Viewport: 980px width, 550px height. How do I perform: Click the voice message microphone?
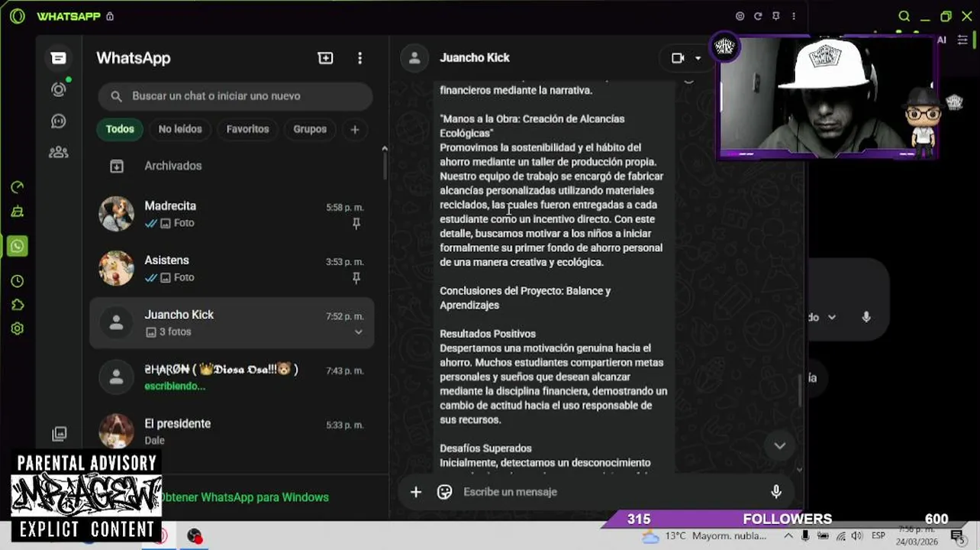click(776, 492)
